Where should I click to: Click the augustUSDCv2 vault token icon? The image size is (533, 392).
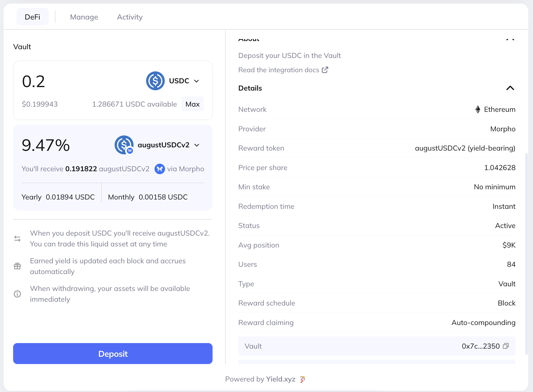coord(124,145)
